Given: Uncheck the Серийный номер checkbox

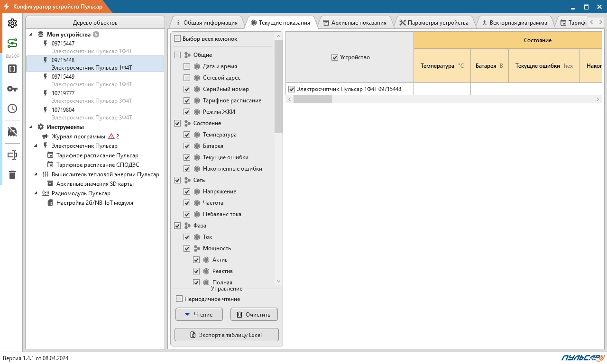Looking at the screenshot, I should click(187, 89).
